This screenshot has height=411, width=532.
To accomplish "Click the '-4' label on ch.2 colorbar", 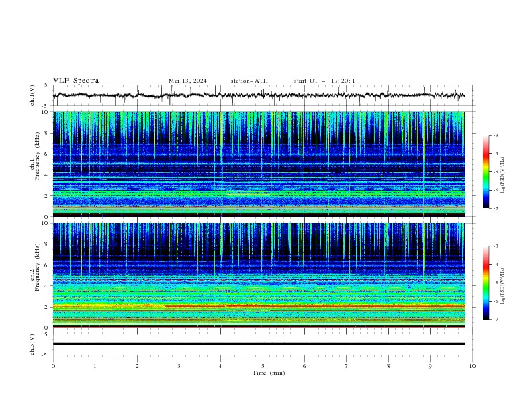I will point(495,265).
